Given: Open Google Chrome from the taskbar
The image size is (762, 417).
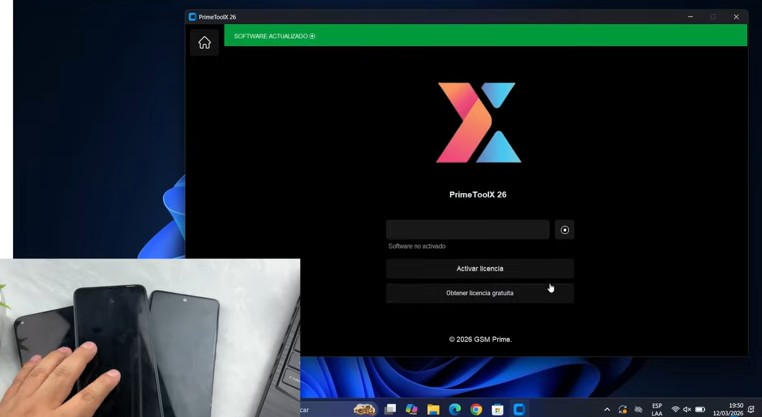Looking at the screenshot, I should pos(476,409).
